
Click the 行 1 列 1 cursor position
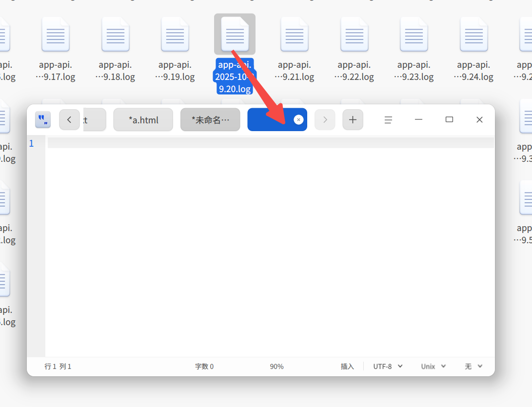[58, 367]
